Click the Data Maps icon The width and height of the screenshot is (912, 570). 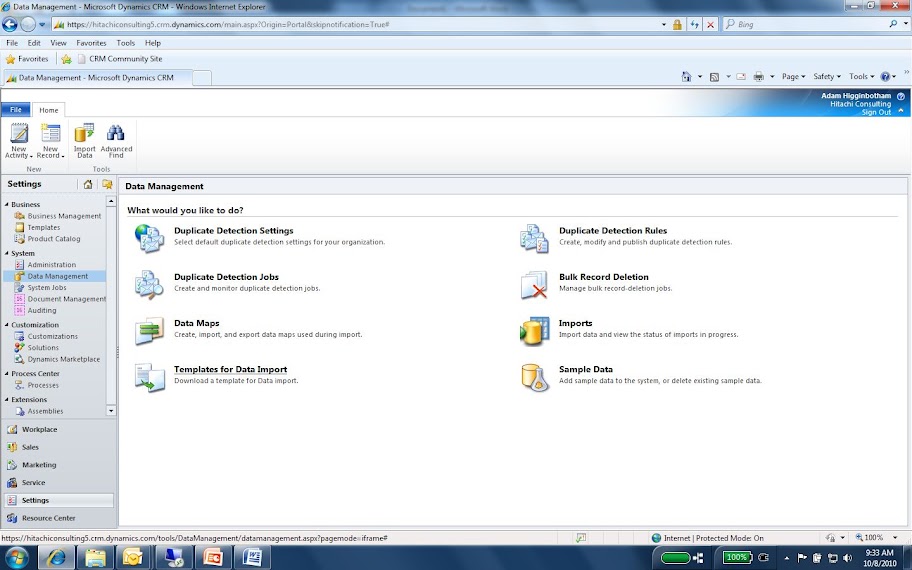tap(149, 331)
